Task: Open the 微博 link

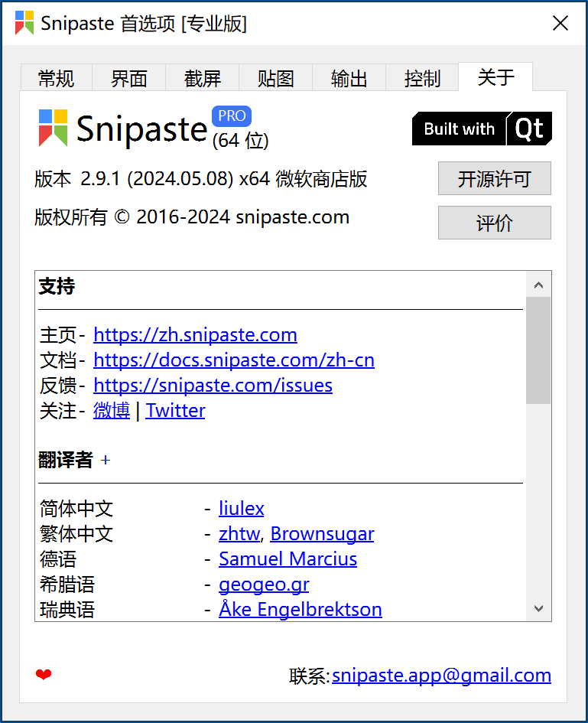Action: pos(112,410)
